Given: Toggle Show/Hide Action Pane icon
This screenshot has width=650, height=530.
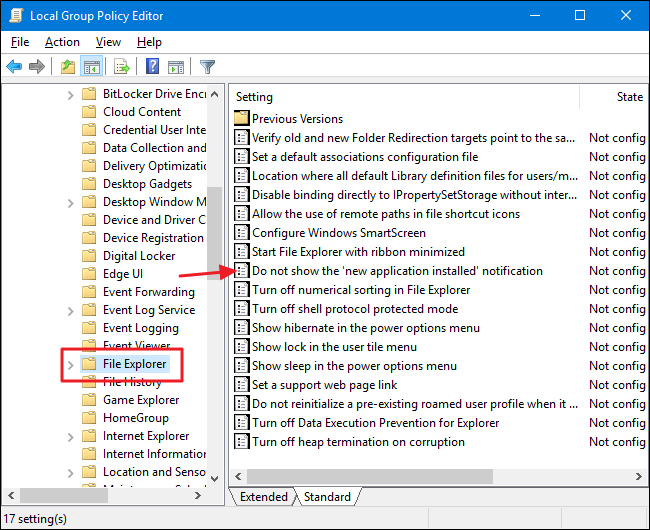Looking at the screenshot, I should click(176, 66).
